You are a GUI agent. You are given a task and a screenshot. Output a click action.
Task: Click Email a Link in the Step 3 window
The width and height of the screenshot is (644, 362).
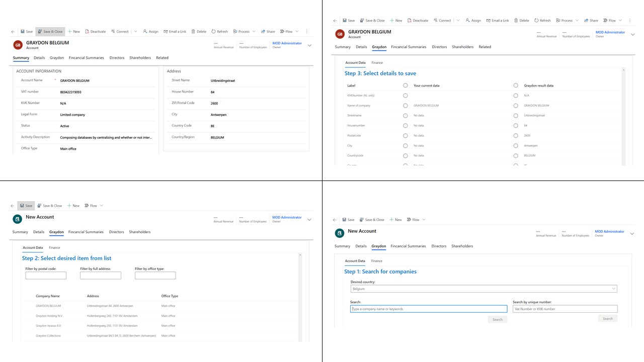tap(497, 21)
